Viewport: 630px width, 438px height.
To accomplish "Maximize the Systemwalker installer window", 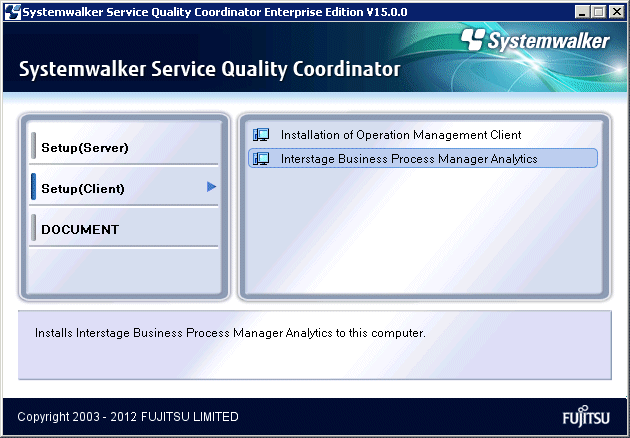I will 598,12.
